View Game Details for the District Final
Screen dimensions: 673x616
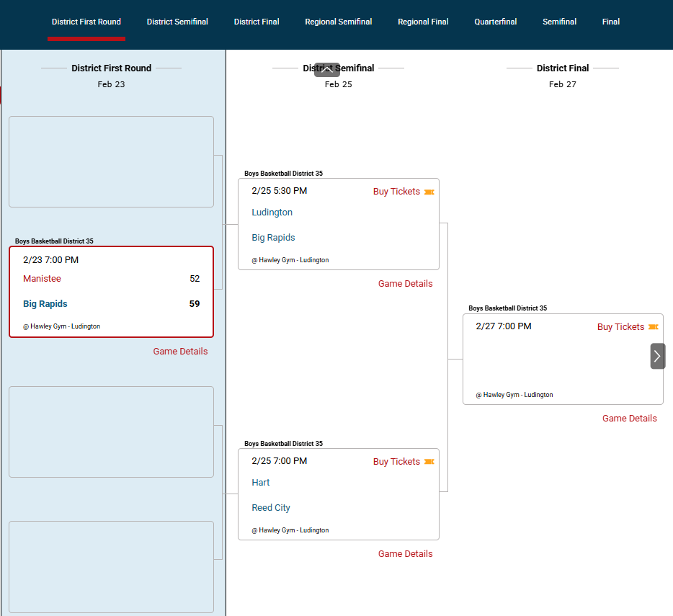coord(629,419)
